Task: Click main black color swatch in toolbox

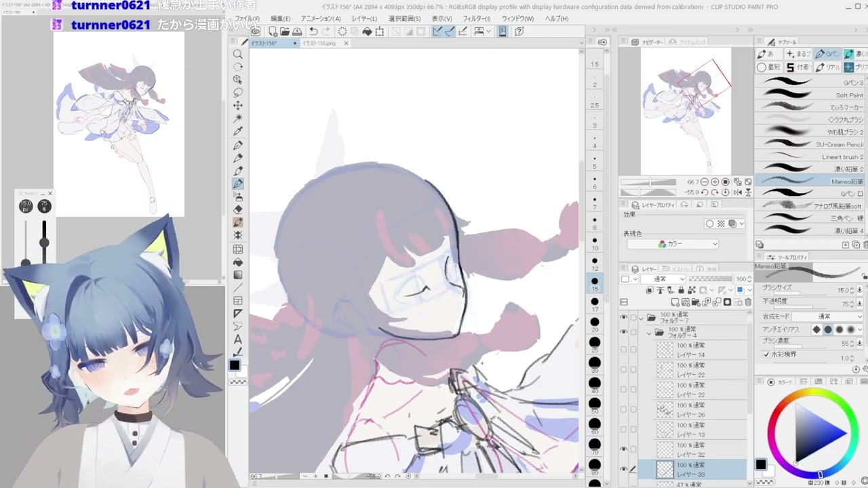Action: (x=235, y=365)
